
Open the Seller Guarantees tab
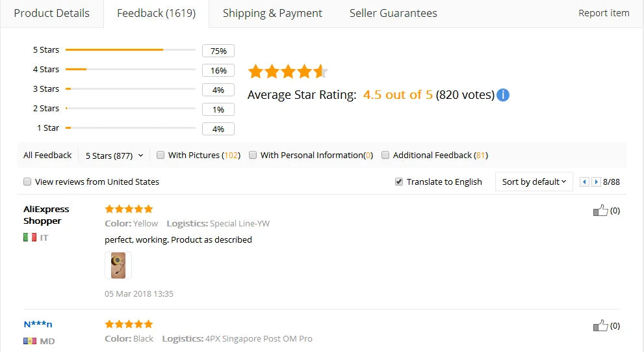[393, 14]
